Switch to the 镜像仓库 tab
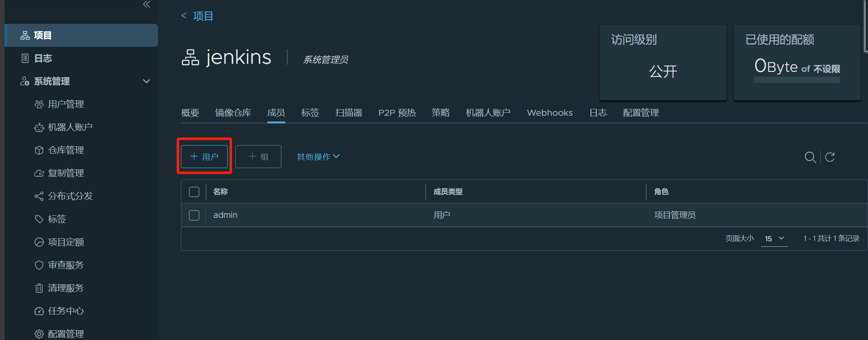The height and width of the screenshot is (340, 868). 233,113
